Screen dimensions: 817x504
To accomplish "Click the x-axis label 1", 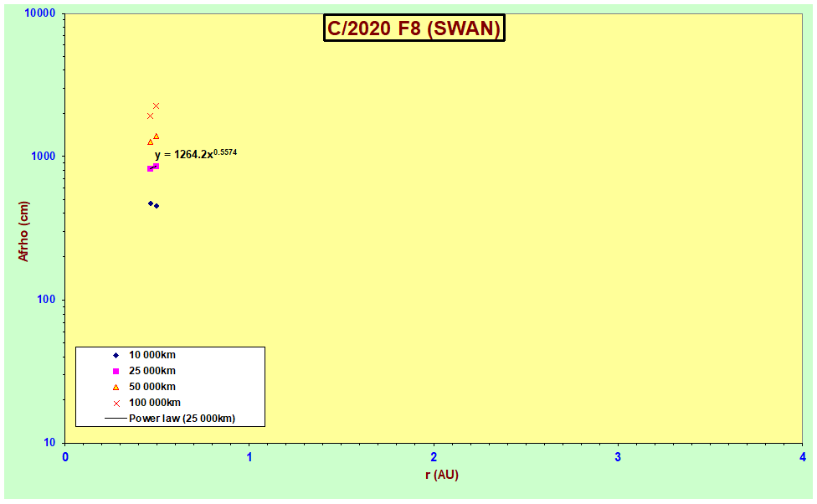I will pyautogui.click(x=249, y=457).
